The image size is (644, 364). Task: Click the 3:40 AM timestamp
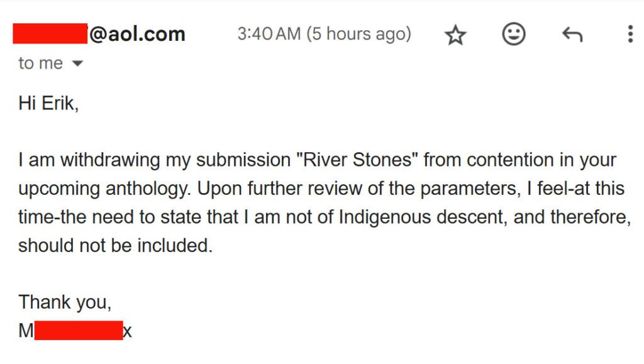tap(269, 34)
